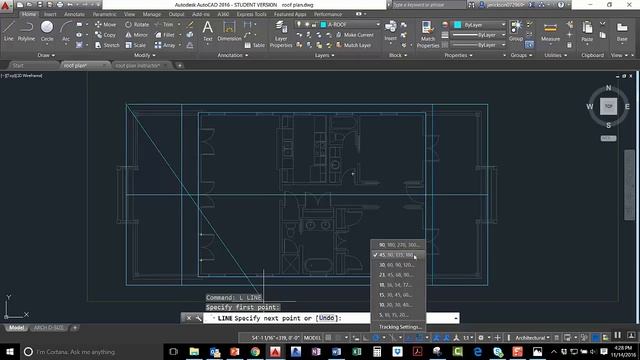Switch to the Parametric ribbon tab
Image resolution: width=640 pixels, height=360 pixels.
coord(104,14)
